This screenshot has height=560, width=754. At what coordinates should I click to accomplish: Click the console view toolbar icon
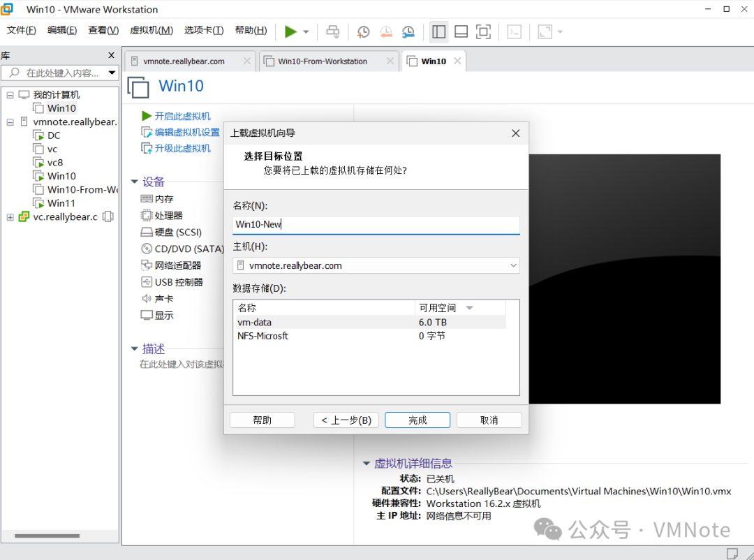(514, 31)
